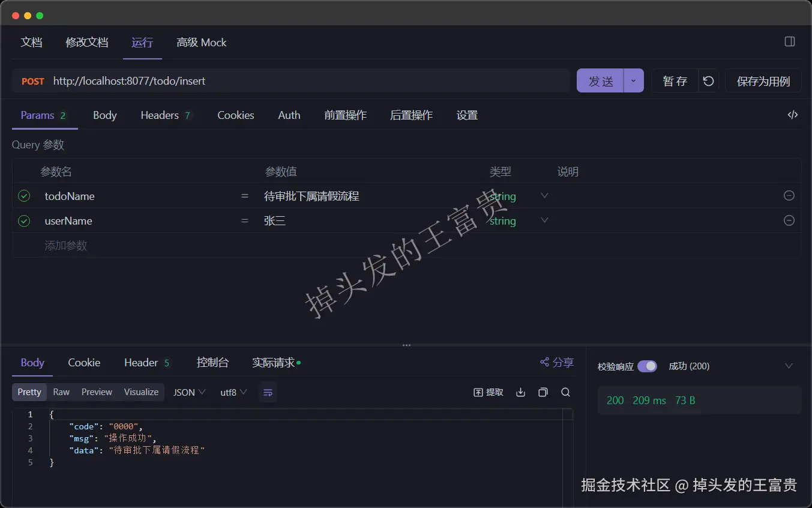
Task: Click the todoName value 待审批下属请假流程
Action: (x=311, y=196)
